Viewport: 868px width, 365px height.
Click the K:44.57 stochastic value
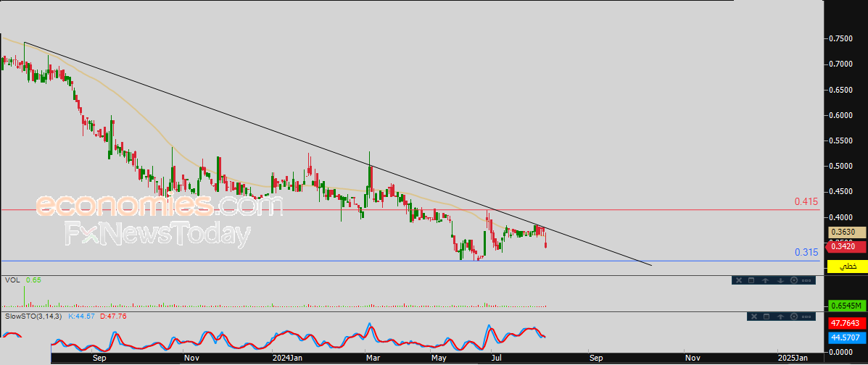[80, 316]
